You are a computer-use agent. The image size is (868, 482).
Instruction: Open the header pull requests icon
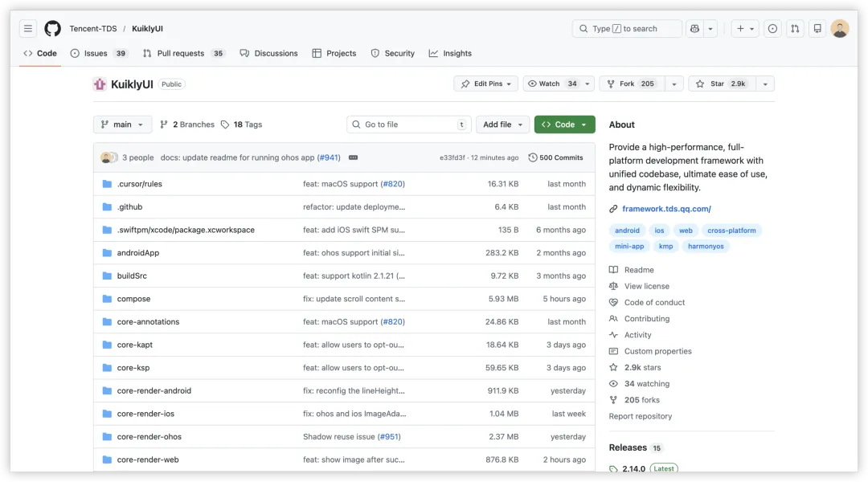(795, 28)
